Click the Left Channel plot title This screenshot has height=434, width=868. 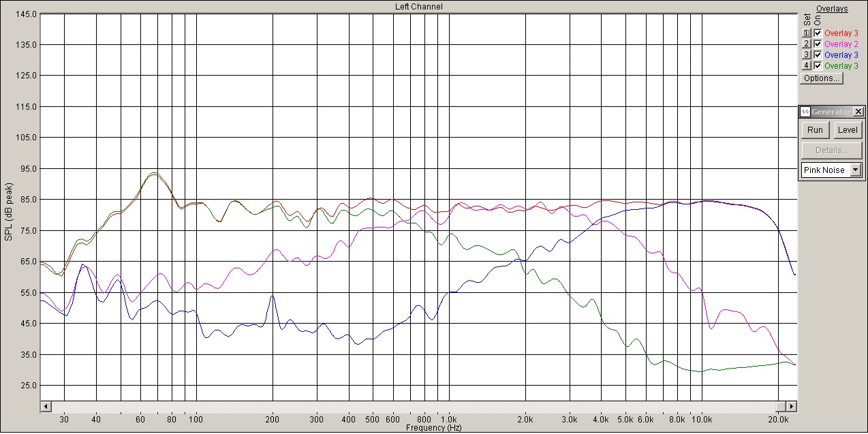(x=419, y=6)
